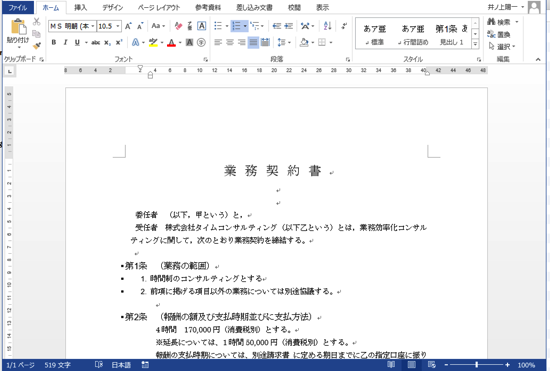Image resolution: width=550 pixels, height=371 pixels.
Task: Apply the Heading 1 (見出し 1) style
Action: (x=451, y=34)
